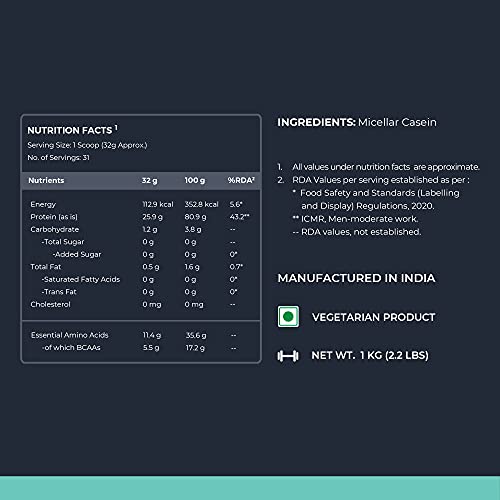Click the Saturated Fatty Acids label
500x500 pixels.
tap(81, 279)
